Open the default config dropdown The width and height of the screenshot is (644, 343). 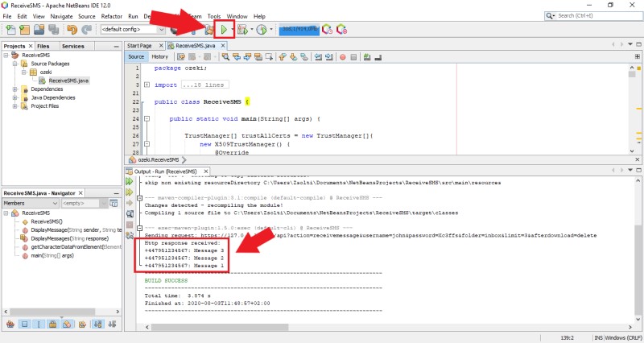tap(133, 30)
